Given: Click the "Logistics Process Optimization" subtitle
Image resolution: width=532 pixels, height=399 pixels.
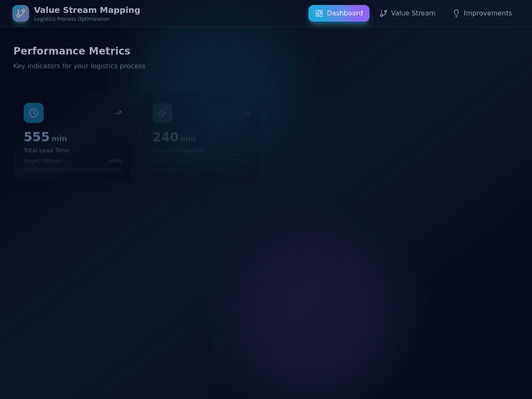Looking at the screenshot, I should click(x=72, y=19).
